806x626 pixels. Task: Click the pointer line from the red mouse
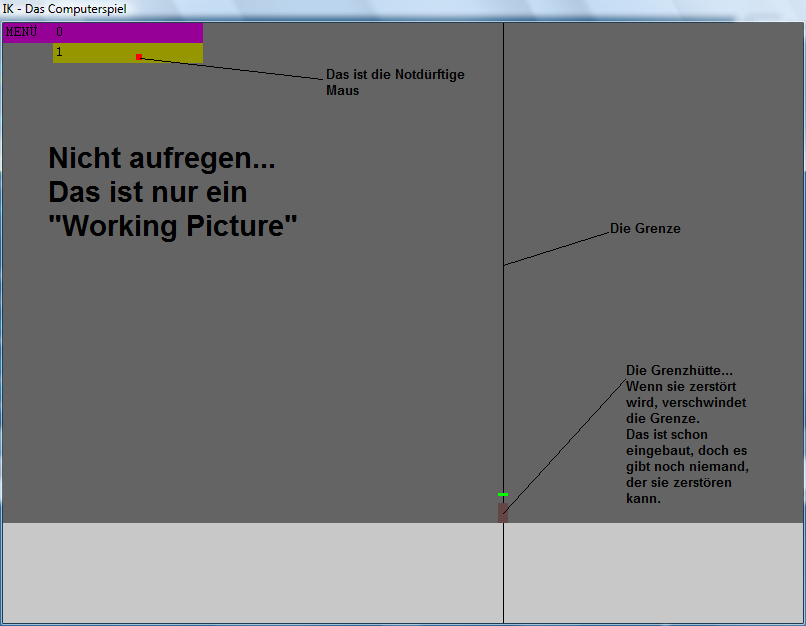[232, 68]
